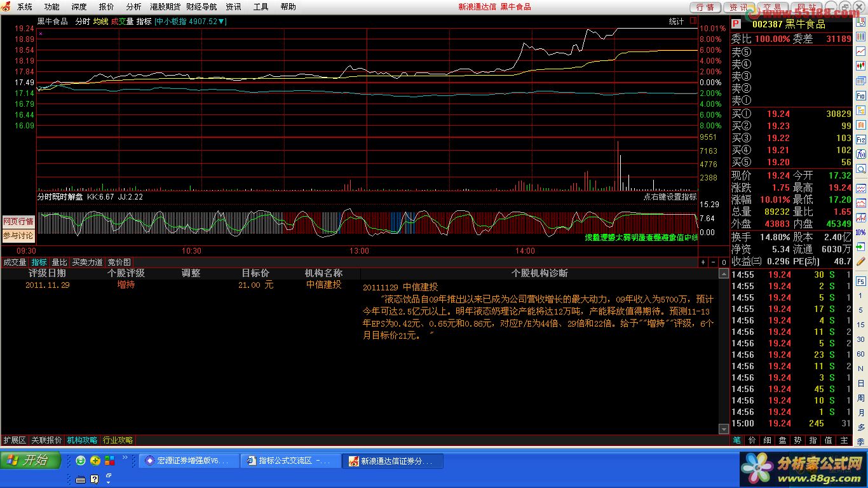Select 5-minute period in sidebar
The width and height of the screenshot is (868, 488).
click(x=860, y=310)
